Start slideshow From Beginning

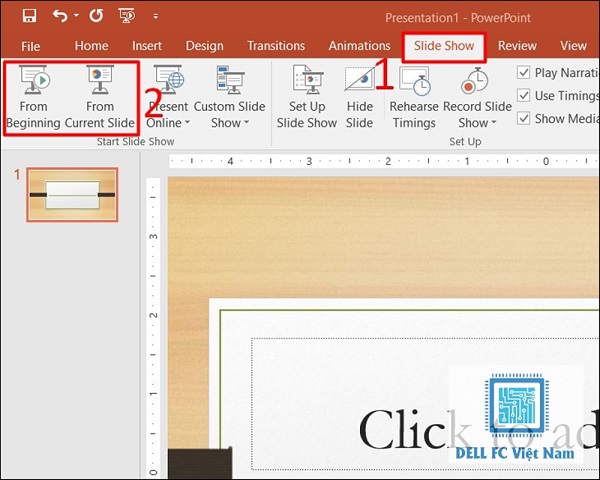coord(33,97)
